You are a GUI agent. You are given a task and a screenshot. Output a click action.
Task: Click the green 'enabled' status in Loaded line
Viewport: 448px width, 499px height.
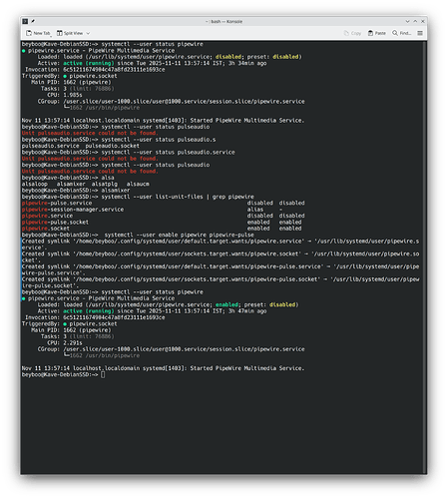coord(226,304)
